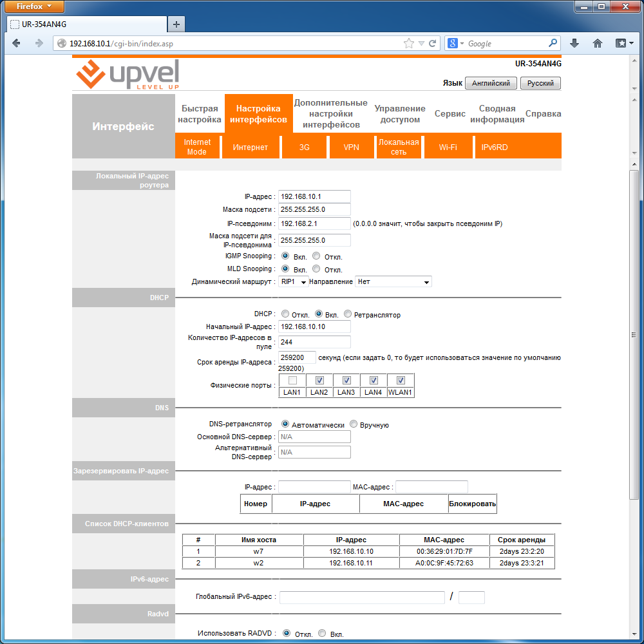Set DHCP to Откл.
This screenshot has width=644, height=644.
point(285,314)
